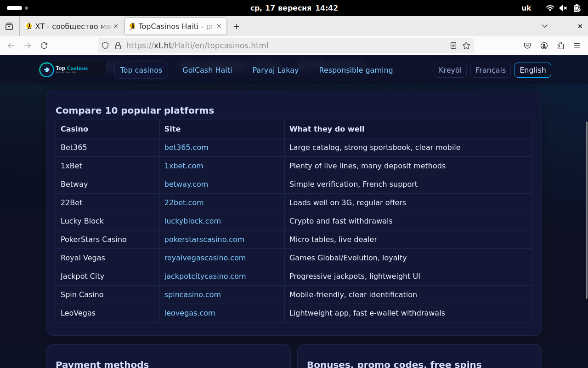The image size is (588, 368).
Task: Open the spincasino.com link
Action: [192, 294]
